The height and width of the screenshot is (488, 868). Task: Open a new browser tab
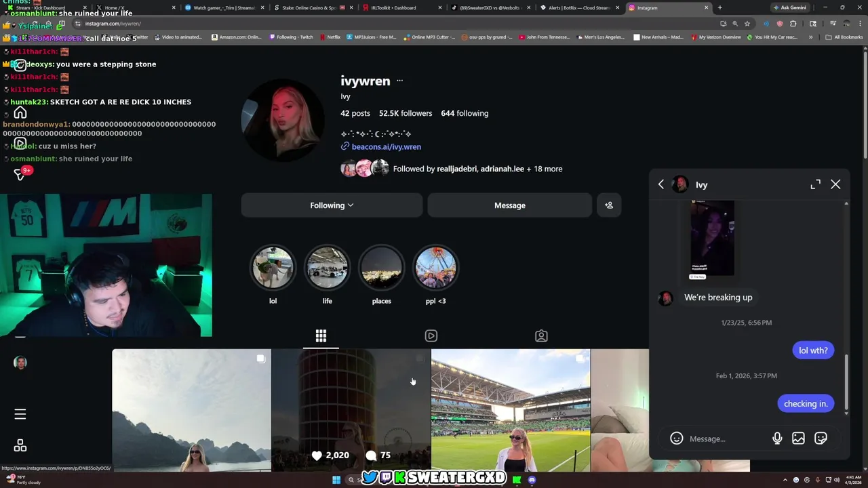click(x=719, y=7)
